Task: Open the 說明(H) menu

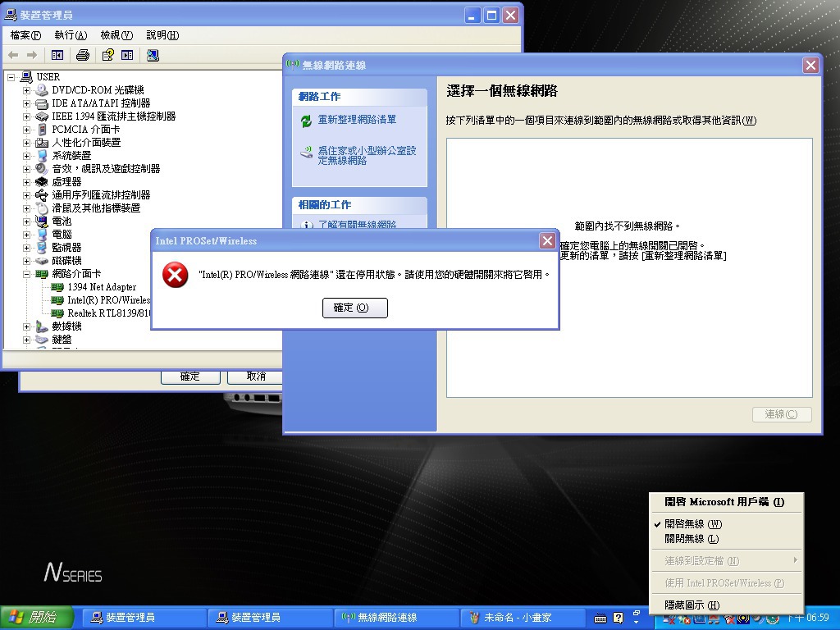Action: (x=162, y=35)
